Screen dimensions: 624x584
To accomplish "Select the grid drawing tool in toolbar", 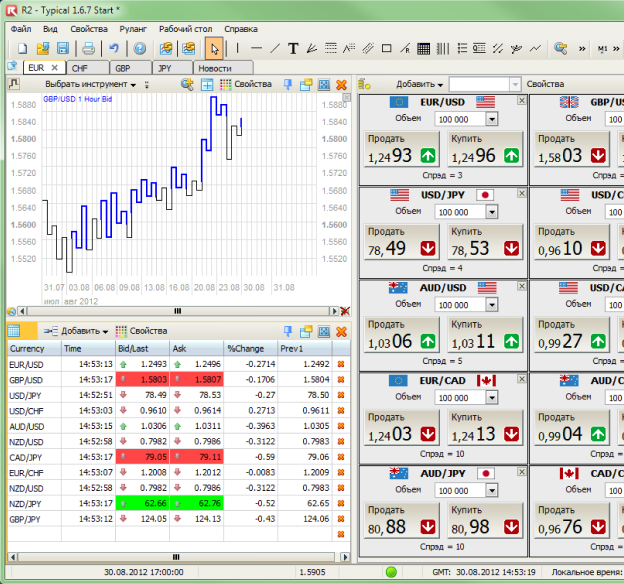I will click(x=423, y=49).
